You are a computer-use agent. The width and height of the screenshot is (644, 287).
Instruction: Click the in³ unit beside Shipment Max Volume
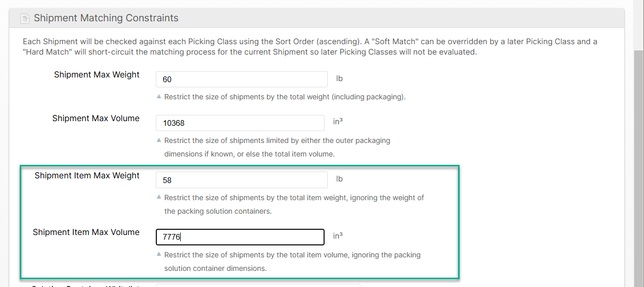coord(338,122)
